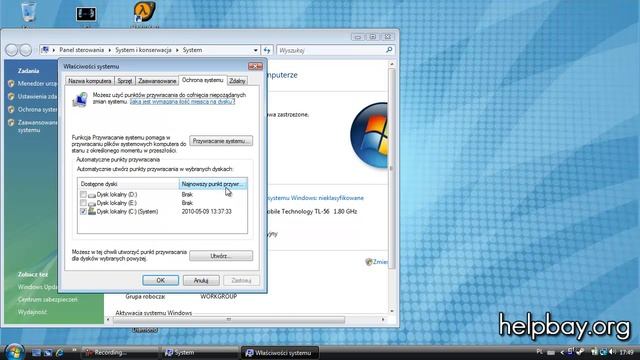This screenshot has width=640, height=360.
Task: Launch Internet Explorer from quick launch
Action: pyautogui.click(x=60, y=352)
